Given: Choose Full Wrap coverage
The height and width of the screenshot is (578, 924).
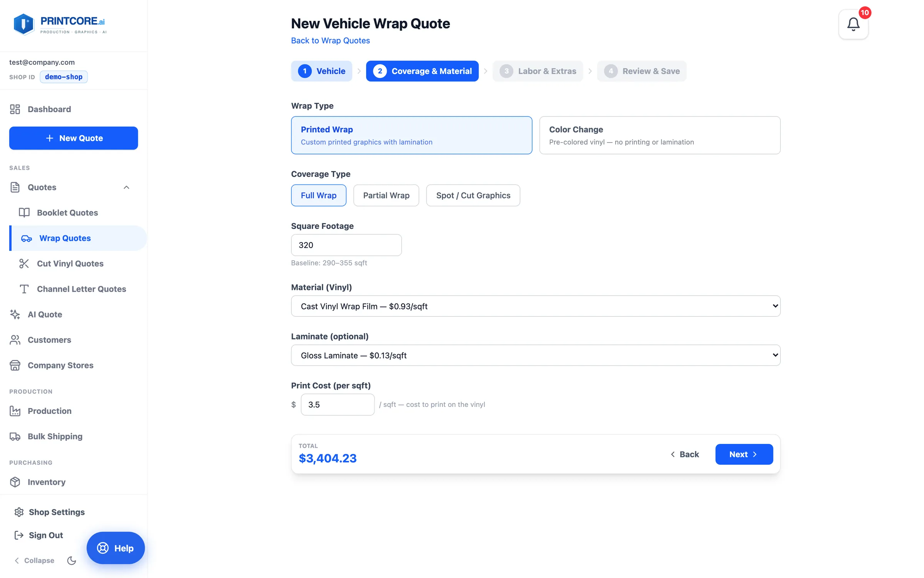Looking at the screenshot, I should tap(319, 195).
